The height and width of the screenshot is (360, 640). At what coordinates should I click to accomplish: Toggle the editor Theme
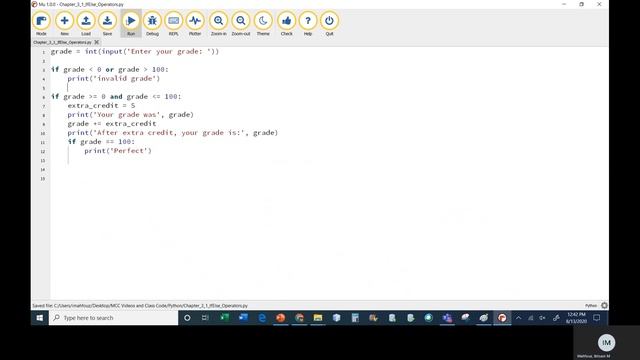pyautogui.click(x=263, y=24)
